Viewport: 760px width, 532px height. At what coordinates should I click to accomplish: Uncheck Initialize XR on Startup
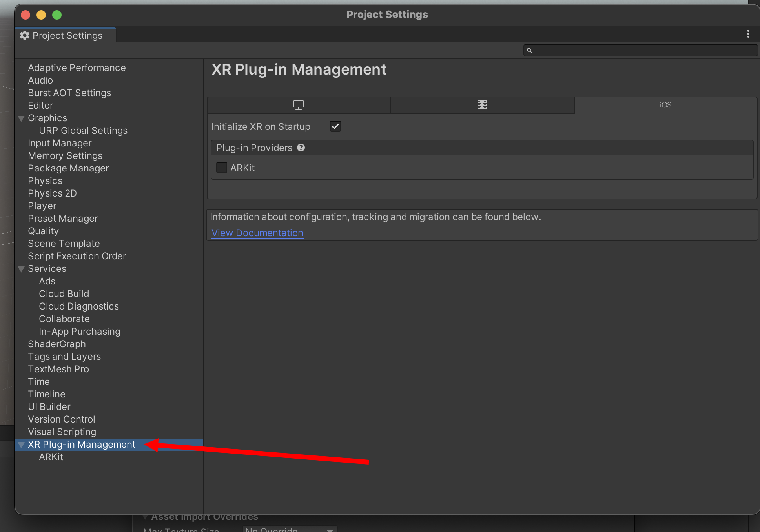pos(335,127)
